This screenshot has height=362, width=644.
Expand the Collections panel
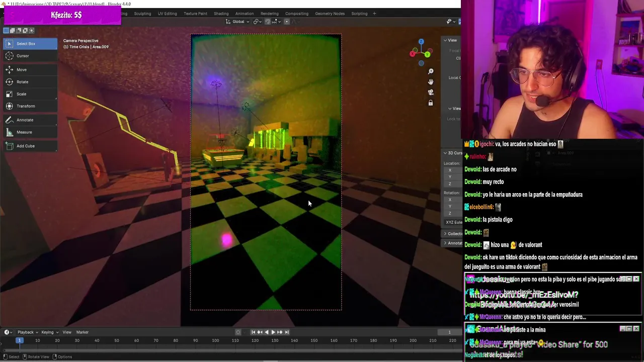452,234
